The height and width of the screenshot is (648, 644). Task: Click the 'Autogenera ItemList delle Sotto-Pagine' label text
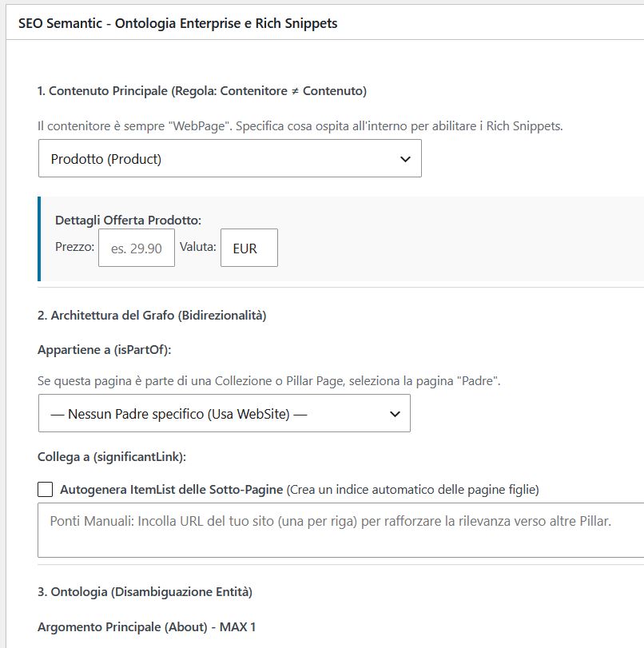172,490
